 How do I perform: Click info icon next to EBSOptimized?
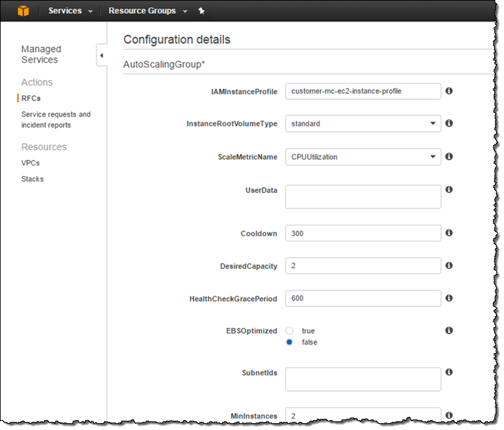coord(449,330)
